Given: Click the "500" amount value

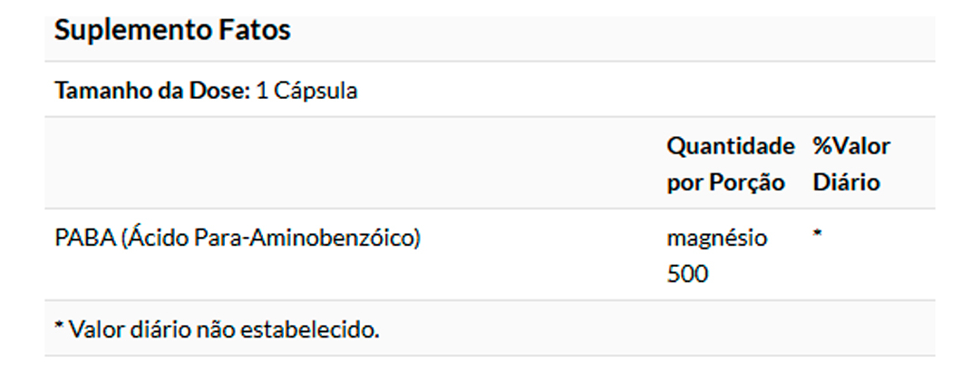Looking at the screenshot, I should [x=686, y=274].
